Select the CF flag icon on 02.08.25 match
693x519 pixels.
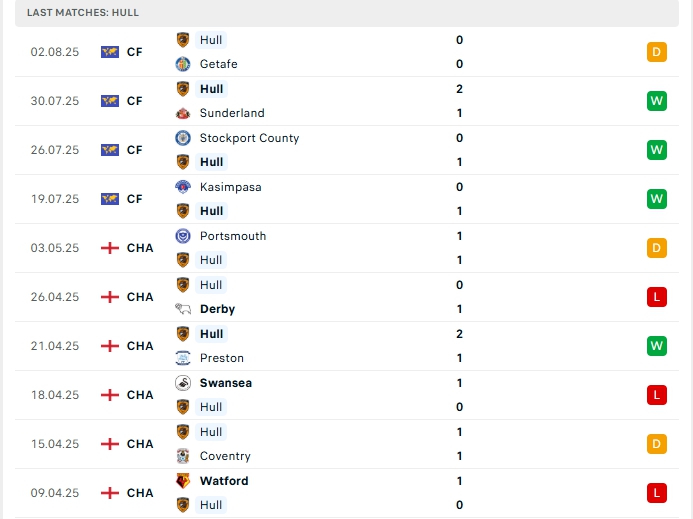(110, 52)
